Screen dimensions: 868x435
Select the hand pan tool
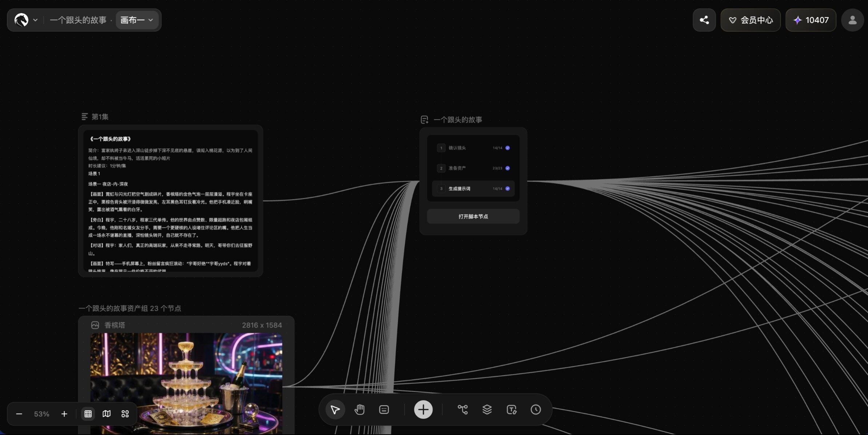click(x=359, y=410)
